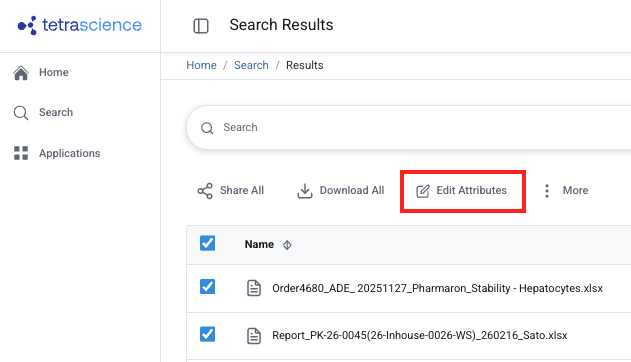The width and height of the screenshot is (631, 362).
Task: Open Search in the sidebar
Action: click(x=43, y=112)
